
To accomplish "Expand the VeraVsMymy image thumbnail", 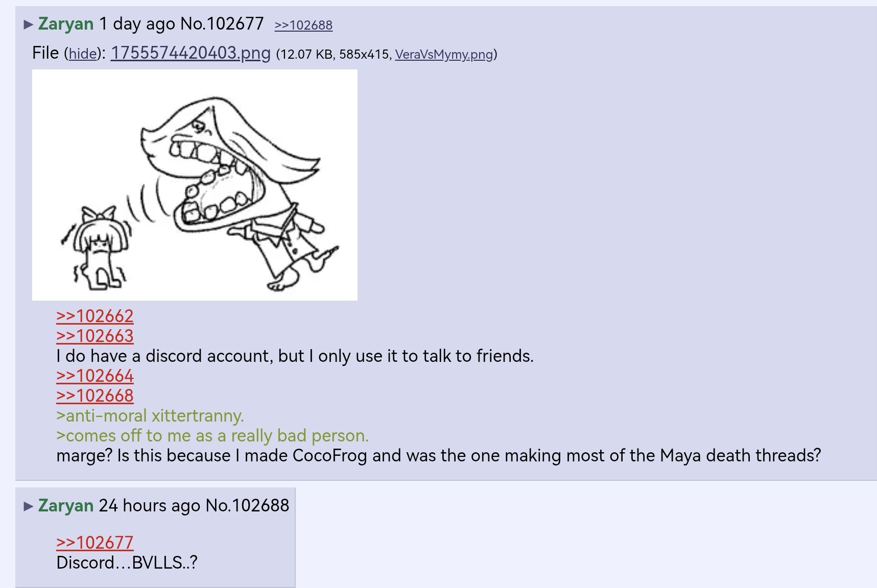I will click(195, 185).
